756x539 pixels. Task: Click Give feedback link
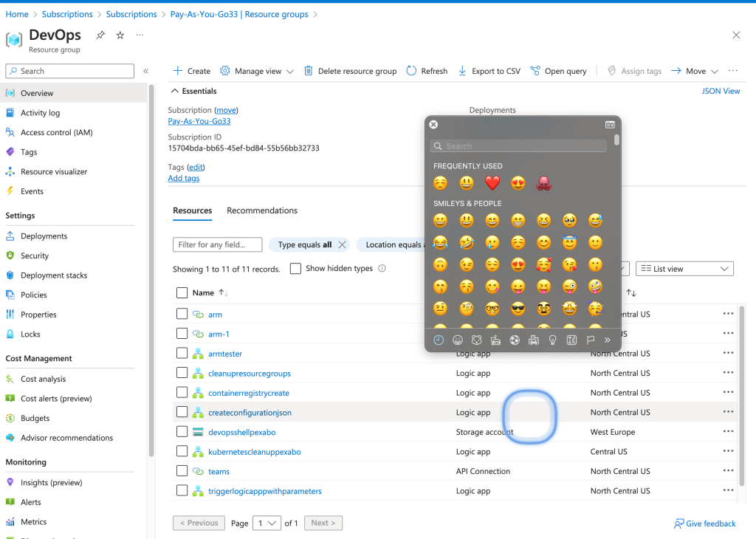point(705,523)
